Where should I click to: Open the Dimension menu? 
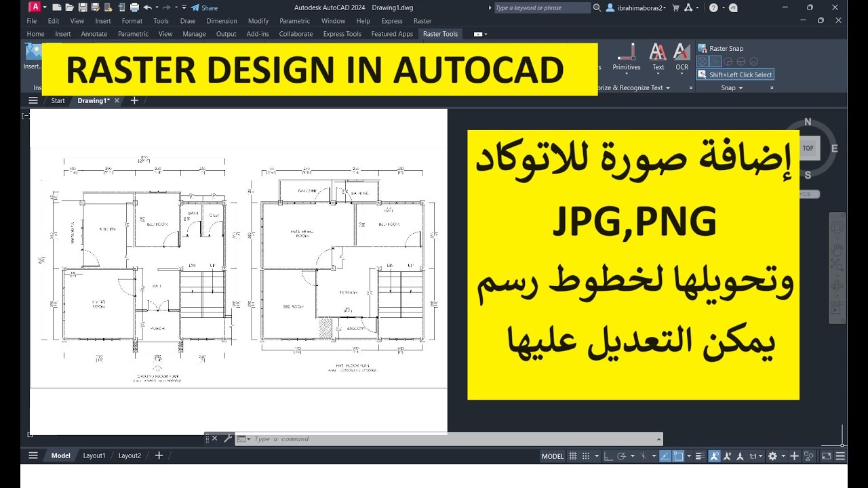click(222, 21)
